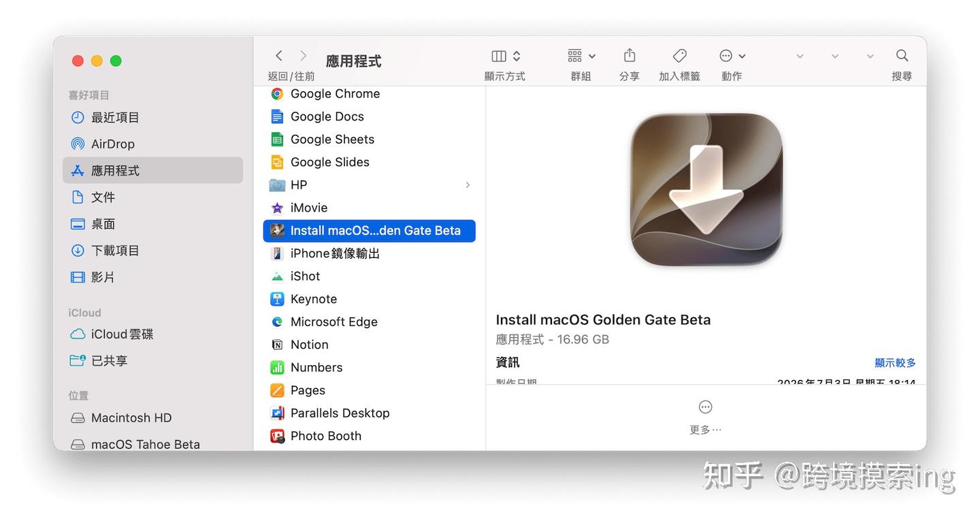Image resolution: width=980 pixels, height=521 pixels.
Task: Click the Google Chrome name
Action: [335, 94]
